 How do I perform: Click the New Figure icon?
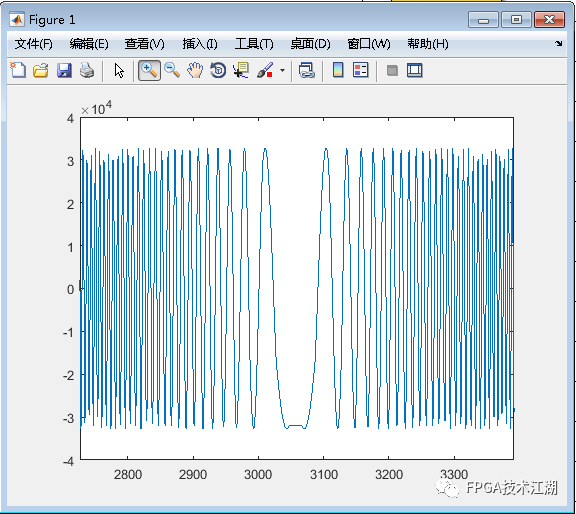(18, 70)
